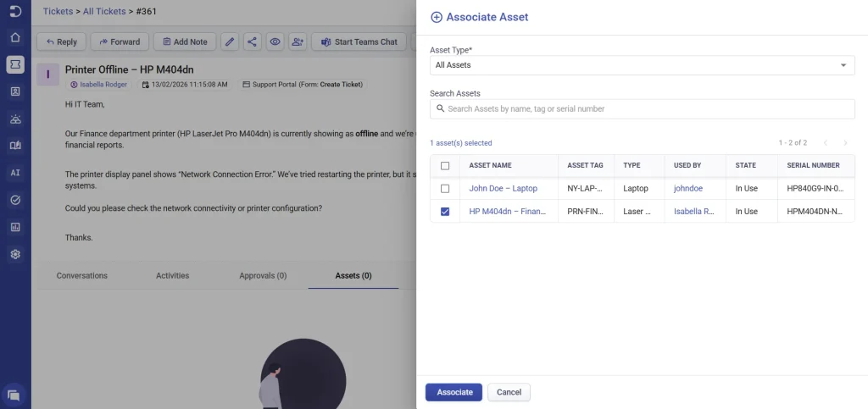Click the pencil edit icon in ticket toolbar
868x409 pixels.
[x=230, y=42]
